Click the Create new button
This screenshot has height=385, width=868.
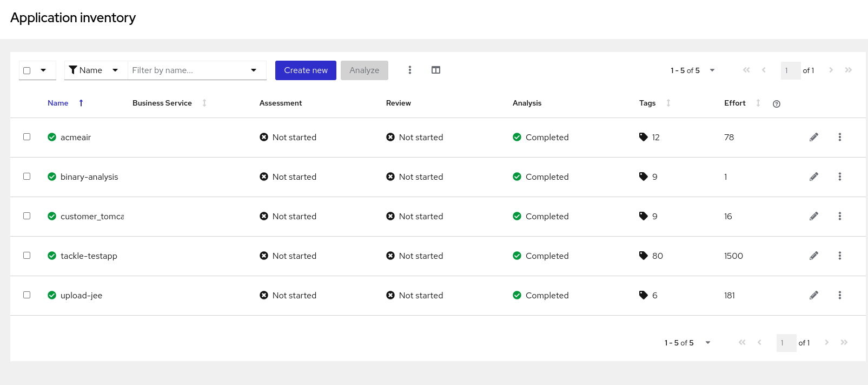(306, 70)
